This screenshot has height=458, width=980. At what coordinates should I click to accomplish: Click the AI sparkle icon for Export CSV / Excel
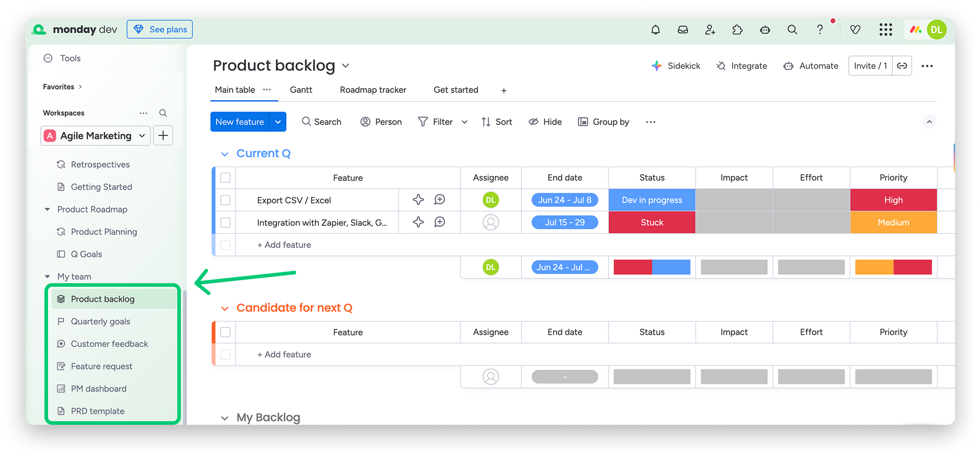[418, 200]
